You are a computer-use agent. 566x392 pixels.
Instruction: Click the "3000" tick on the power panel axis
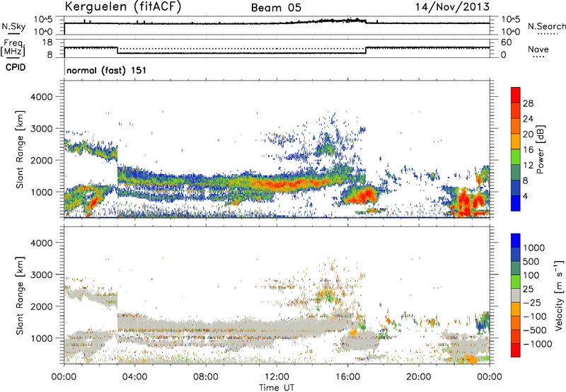coord(41,129)
